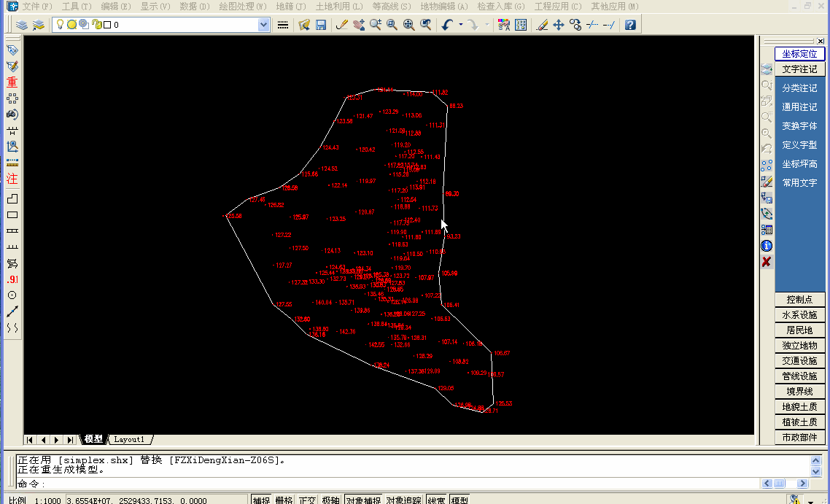The height and width of the screenshot is (504, 830).
Task: Click the red 重 icon in left toolbar
Action: point(12,82)
